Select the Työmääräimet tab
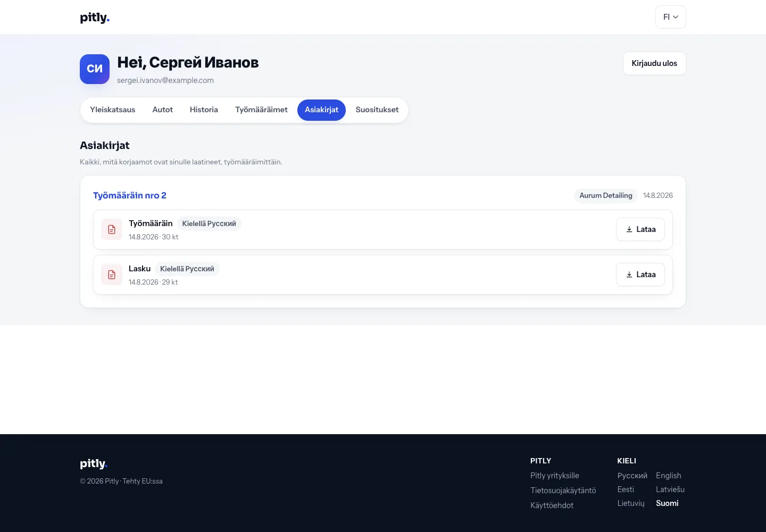The height and width of the screenshot is (532, 766). (261, 110)
